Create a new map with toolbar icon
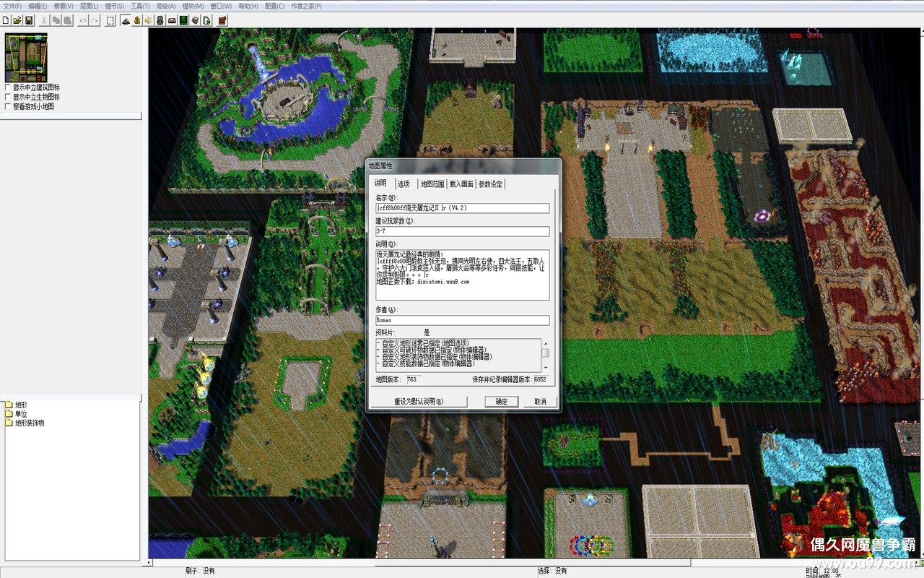This screenshot has height=578, width=924. click(6, 20)
